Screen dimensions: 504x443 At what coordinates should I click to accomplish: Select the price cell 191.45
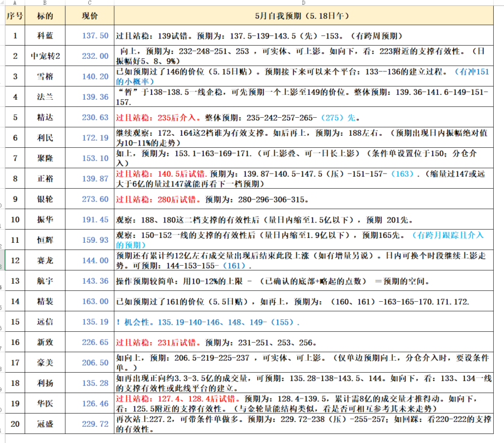tap(90, 219)
